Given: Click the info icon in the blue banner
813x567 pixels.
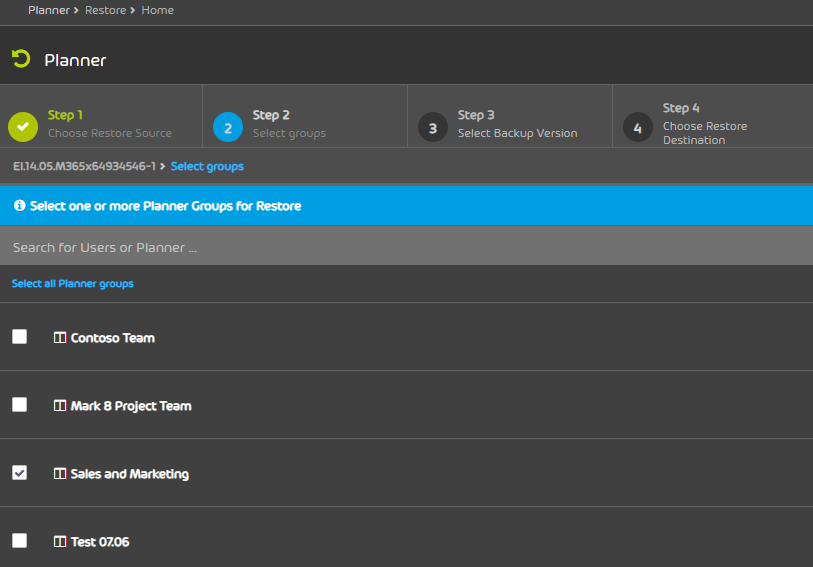Looking at the screenshot, I should (x=20, y=205).
